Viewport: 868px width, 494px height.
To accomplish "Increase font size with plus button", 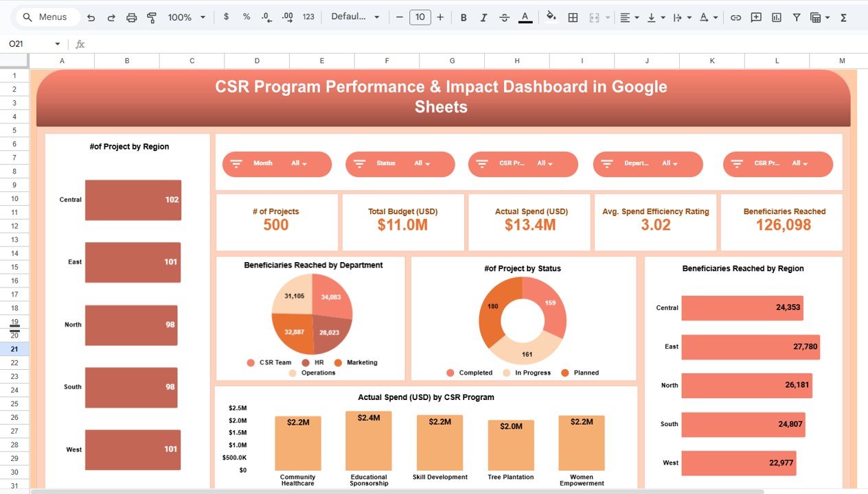I will click(x=440, y=17).
